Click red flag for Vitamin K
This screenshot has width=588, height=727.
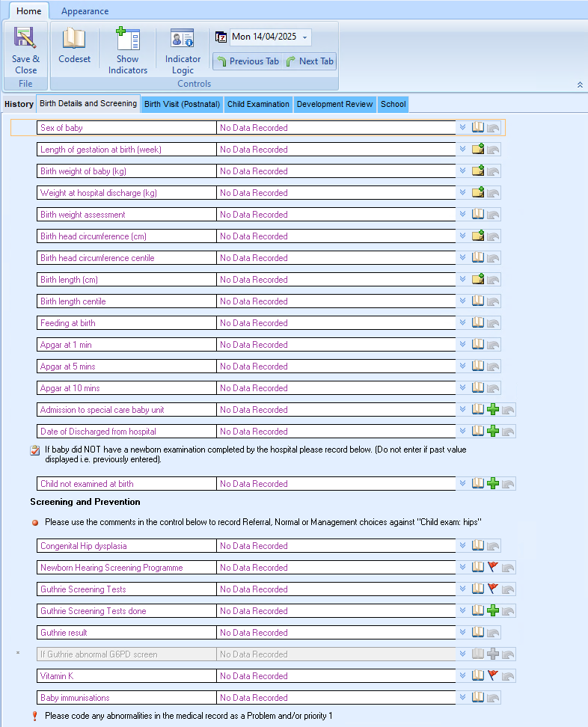(493, 675)
